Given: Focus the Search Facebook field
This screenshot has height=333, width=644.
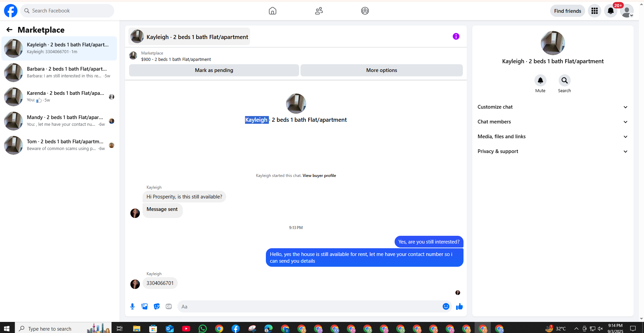Looking at the screenshot, I should (67, 11).
